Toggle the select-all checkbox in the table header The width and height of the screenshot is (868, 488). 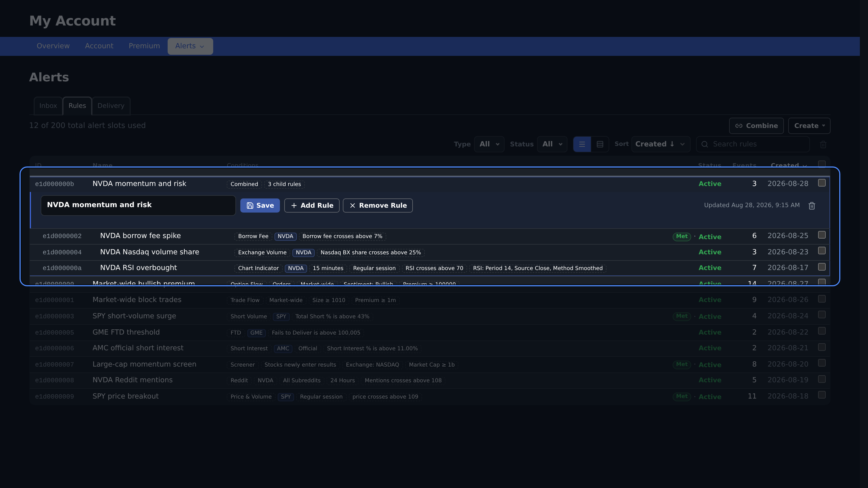[x=822, y=164]
